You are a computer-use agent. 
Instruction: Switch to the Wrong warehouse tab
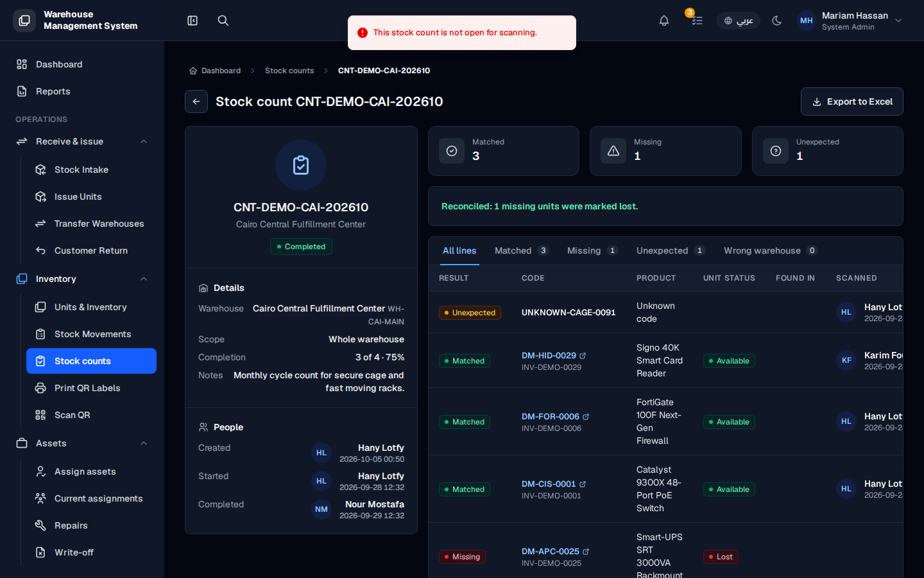coord(771,250)
